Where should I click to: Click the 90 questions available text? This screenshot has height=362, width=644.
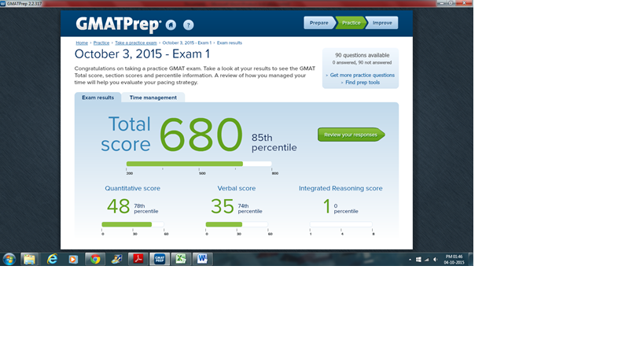362,55
